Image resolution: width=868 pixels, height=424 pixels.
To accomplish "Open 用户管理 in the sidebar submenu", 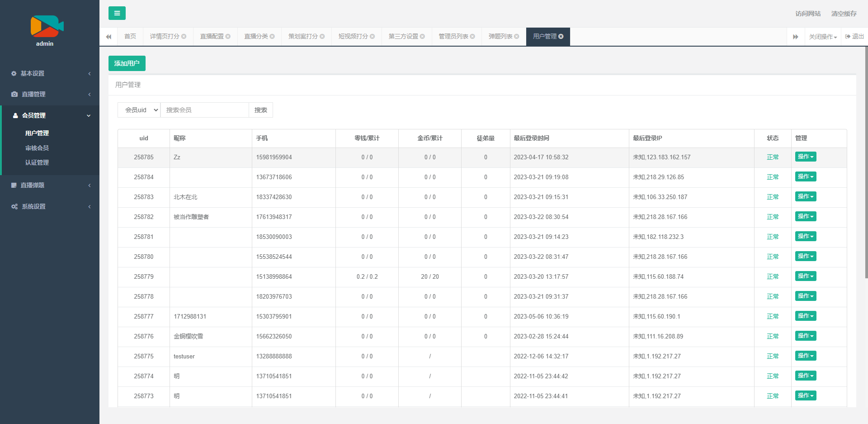I will (37, 133).
